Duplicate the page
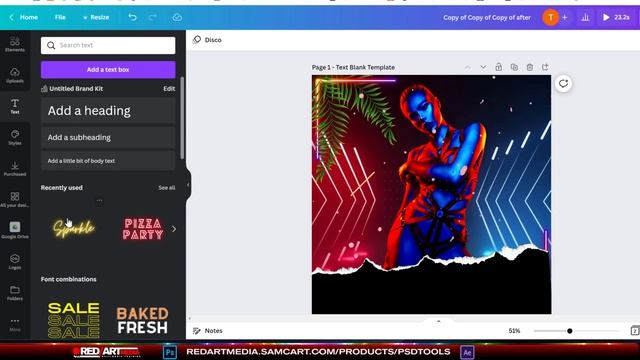 (514, 67)
